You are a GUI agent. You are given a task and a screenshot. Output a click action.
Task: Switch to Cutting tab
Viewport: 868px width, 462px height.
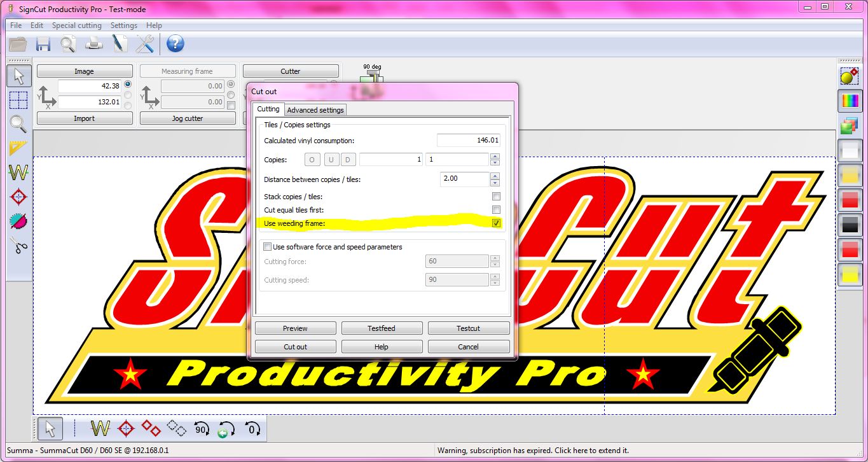(x=268, y=109)
